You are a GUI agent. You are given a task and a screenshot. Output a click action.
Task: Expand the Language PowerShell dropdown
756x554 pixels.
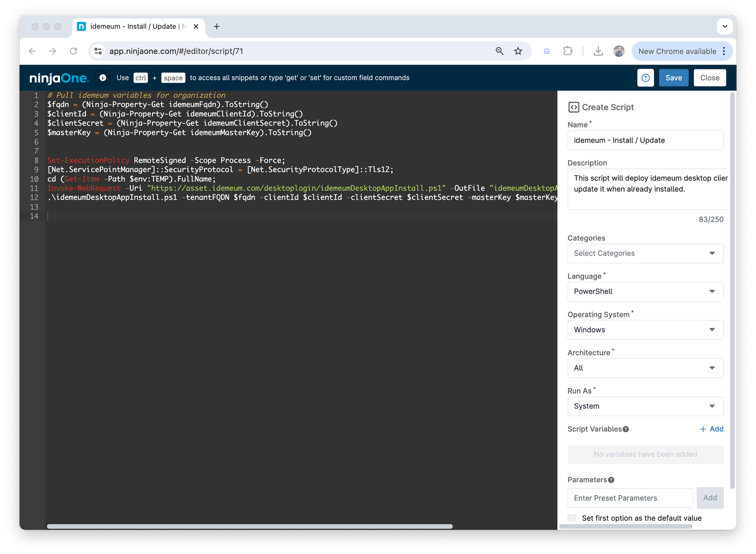click(645, 292)
